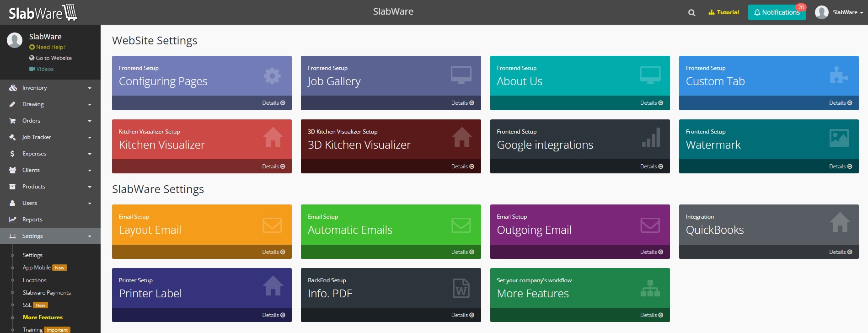Click house icon on Printer Label card
868x333 pixels.
[273, 286]
